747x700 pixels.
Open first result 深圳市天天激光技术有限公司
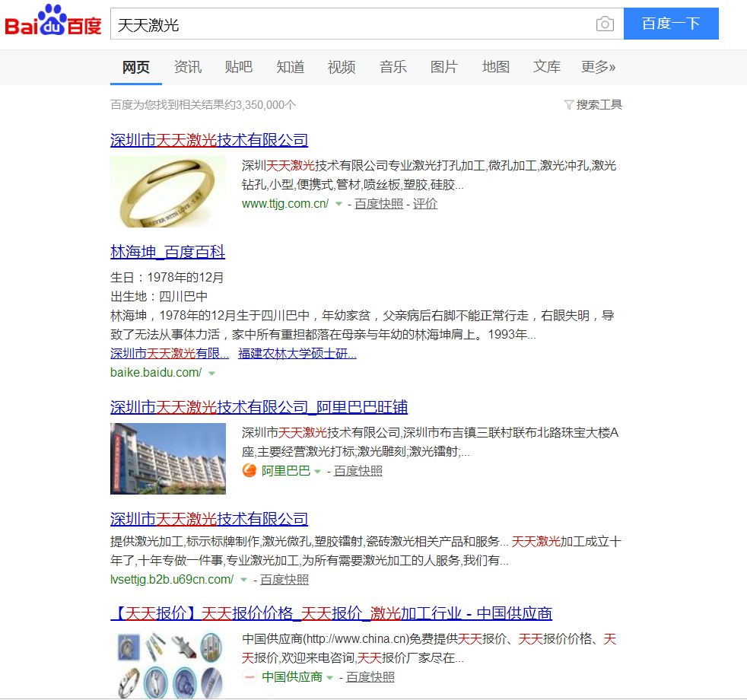tap(209, 140)
